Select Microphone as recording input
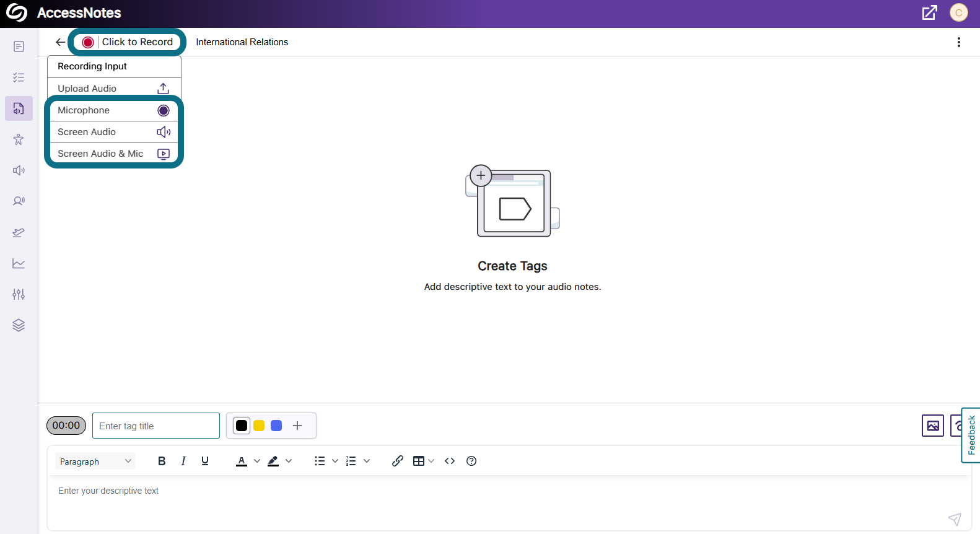Viewport: 980px width, 534px height. pos(114,110)
